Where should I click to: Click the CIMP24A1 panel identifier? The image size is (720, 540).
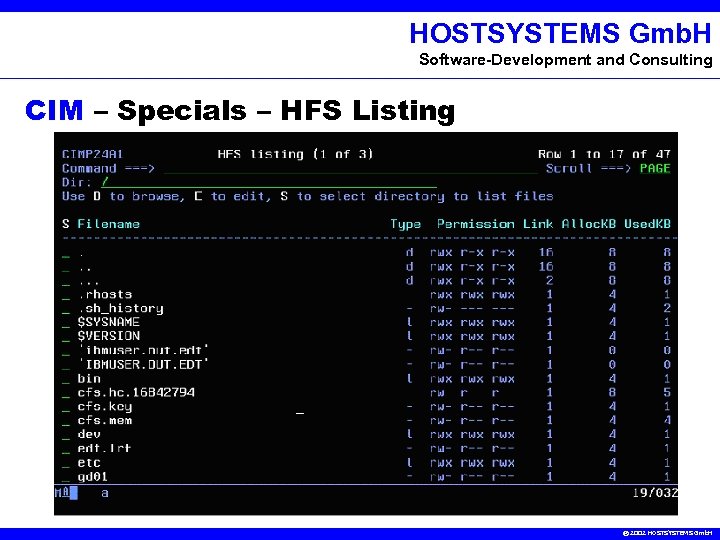[x=92, y=154]
